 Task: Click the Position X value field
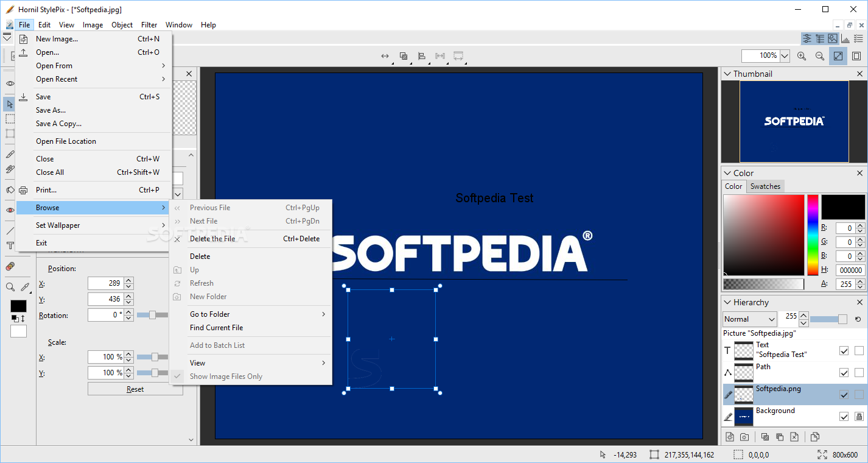click(x=105, y=283)
